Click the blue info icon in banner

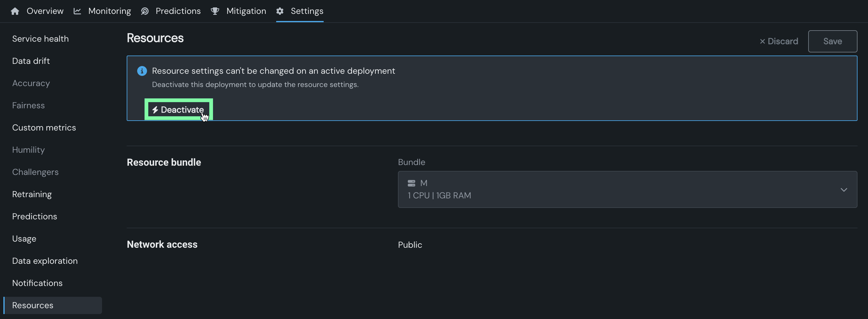tap(142, 71)
